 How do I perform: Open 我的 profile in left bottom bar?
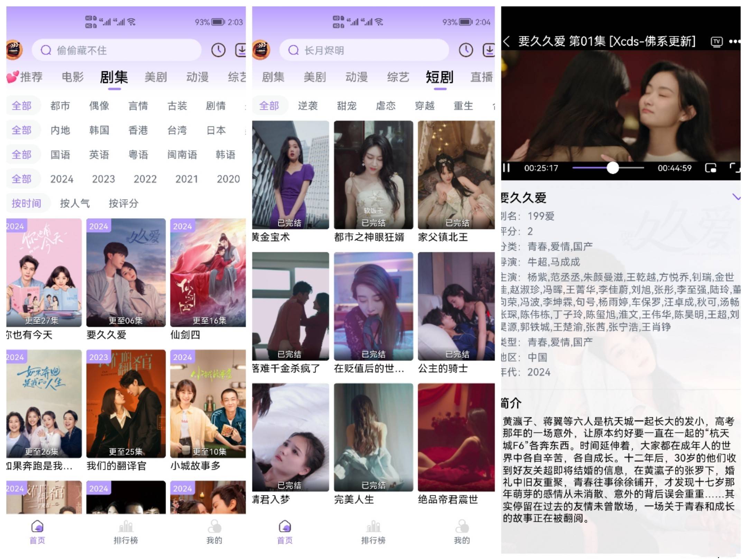(x=214, y=532)
